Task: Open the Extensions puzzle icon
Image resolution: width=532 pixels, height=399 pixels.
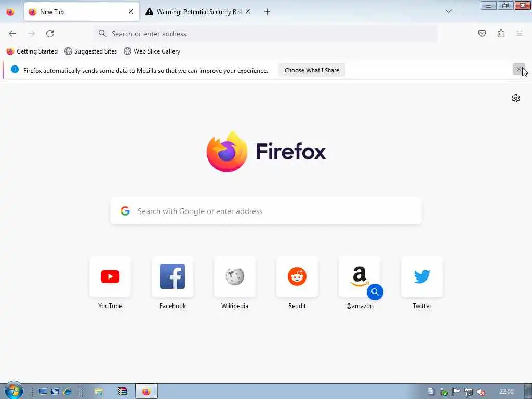Action: click(x=501, y=33)
